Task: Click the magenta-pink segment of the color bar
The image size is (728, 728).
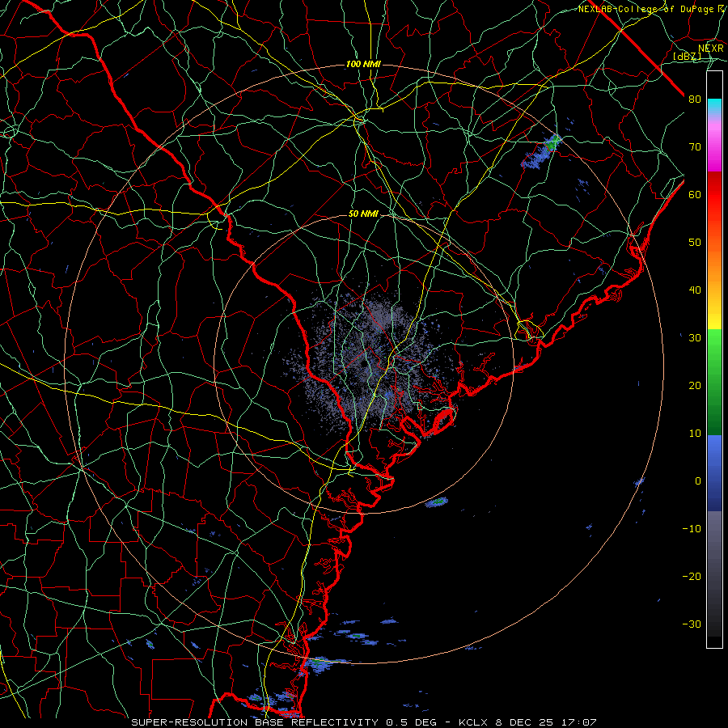Action: 714,144
